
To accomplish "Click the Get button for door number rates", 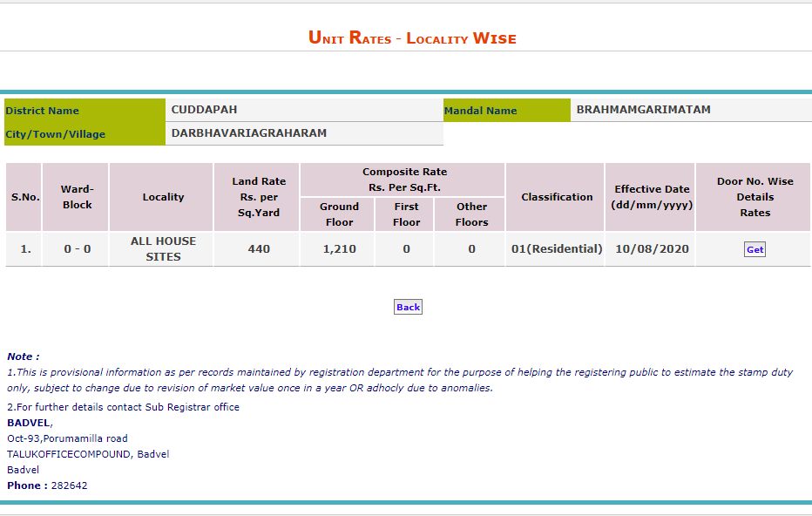I will (754, 248).
